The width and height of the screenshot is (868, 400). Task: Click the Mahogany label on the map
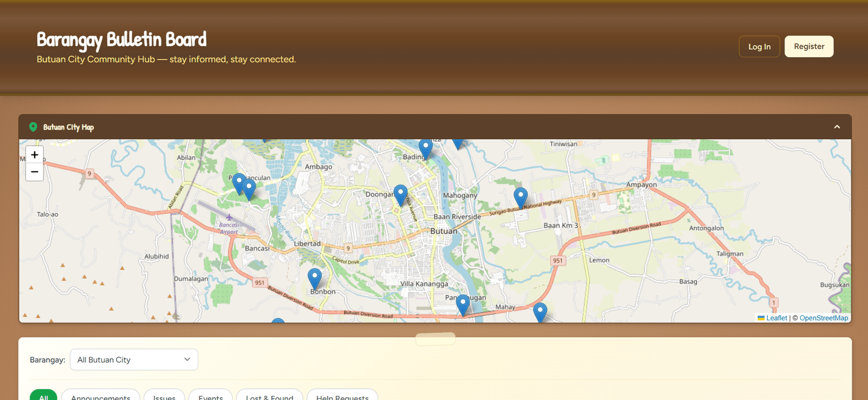click(x=460, y=196)
